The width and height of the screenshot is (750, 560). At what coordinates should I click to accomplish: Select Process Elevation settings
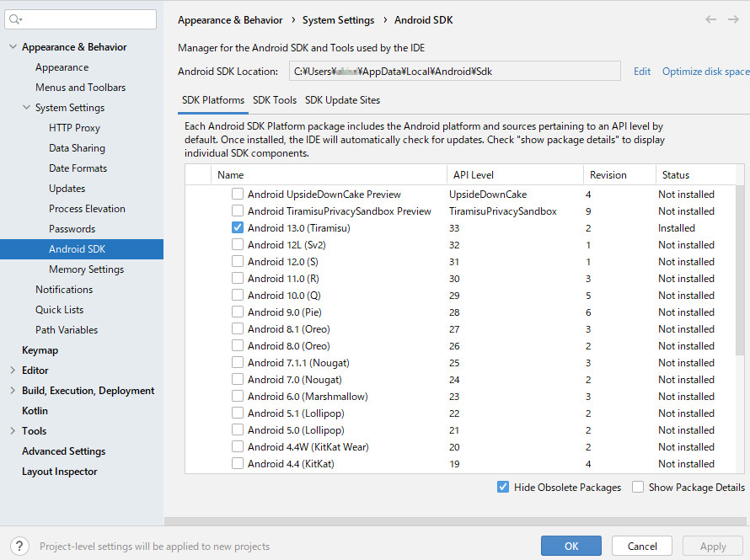pyautogui.click(x=87, y=209)
